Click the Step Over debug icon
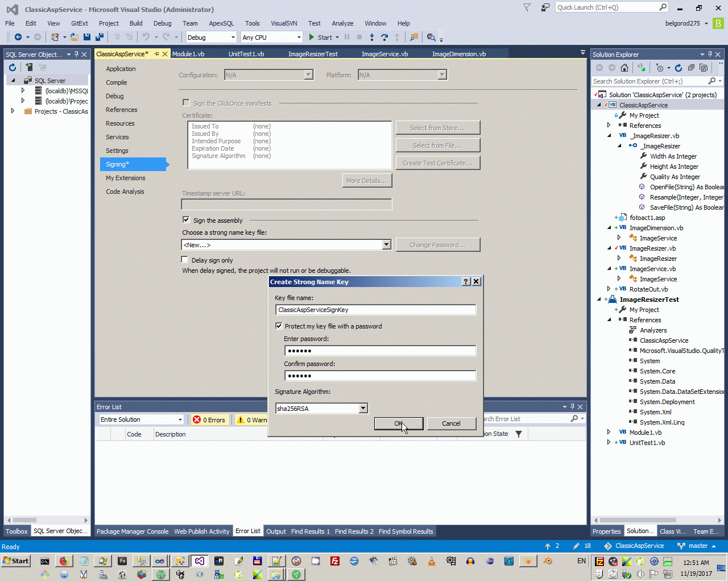The width and height of the screenshot is (728, 582). pos(384,37)
